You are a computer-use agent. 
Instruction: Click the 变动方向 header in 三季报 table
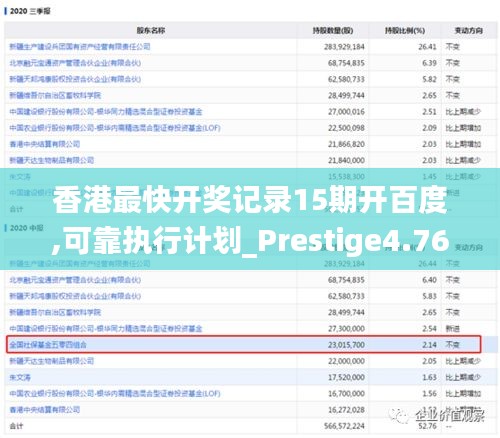(469, 31)
